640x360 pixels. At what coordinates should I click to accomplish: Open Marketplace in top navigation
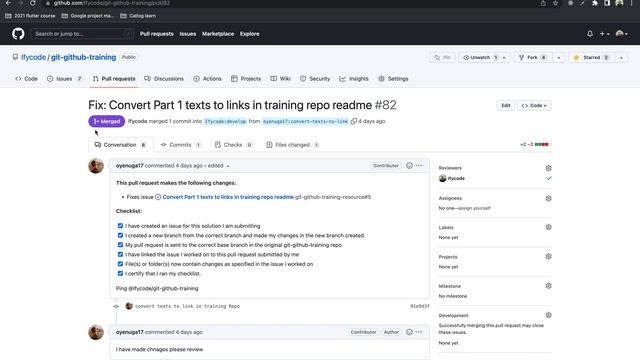click(x=218, y=34)
